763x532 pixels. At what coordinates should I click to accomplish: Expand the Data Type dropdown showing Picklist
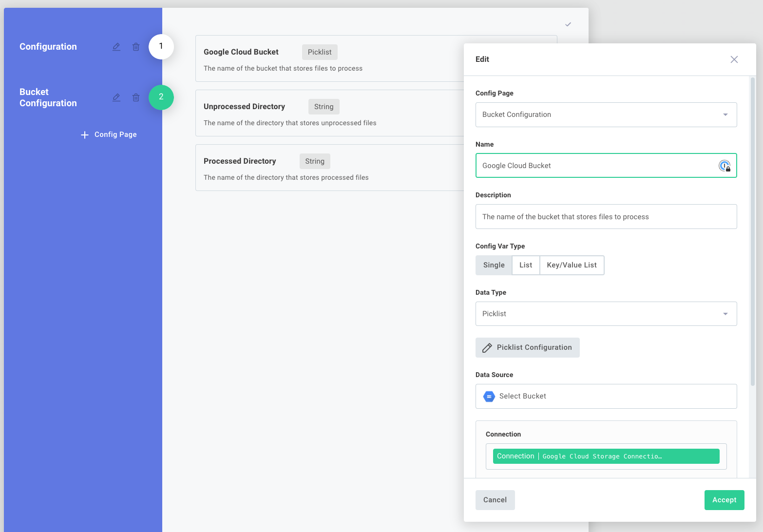pos(606,314)
